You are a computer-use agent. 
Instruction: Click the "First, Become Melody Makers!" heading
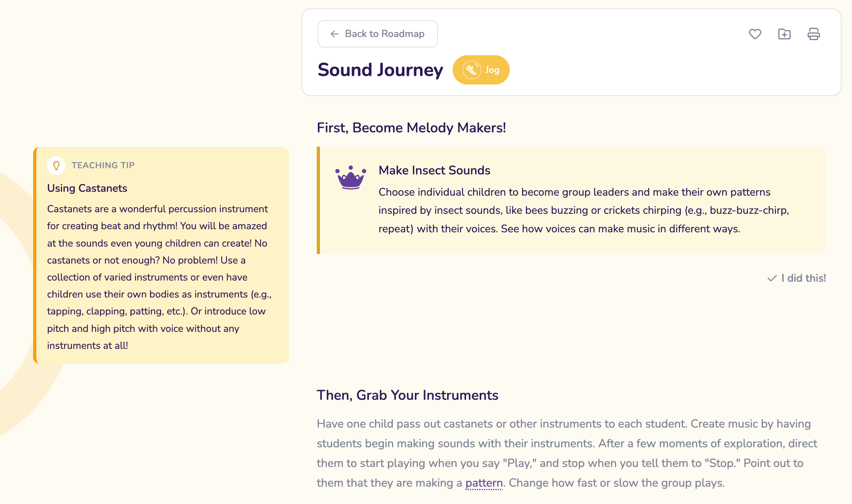[x=411, y=128]
